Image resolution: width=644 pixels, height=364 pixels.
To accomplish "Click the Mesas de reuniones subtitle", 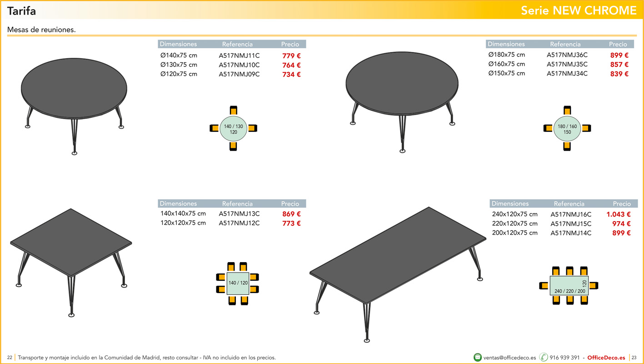I will pyautogui.click(x=41, y=30).
